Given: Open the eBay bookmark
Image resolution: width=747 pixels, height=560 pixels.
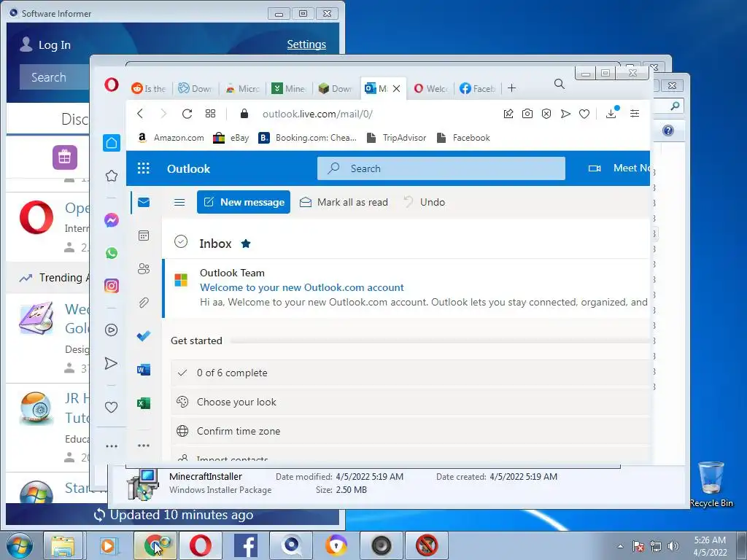Looking at the screenshot, I should tap(231, 138).
